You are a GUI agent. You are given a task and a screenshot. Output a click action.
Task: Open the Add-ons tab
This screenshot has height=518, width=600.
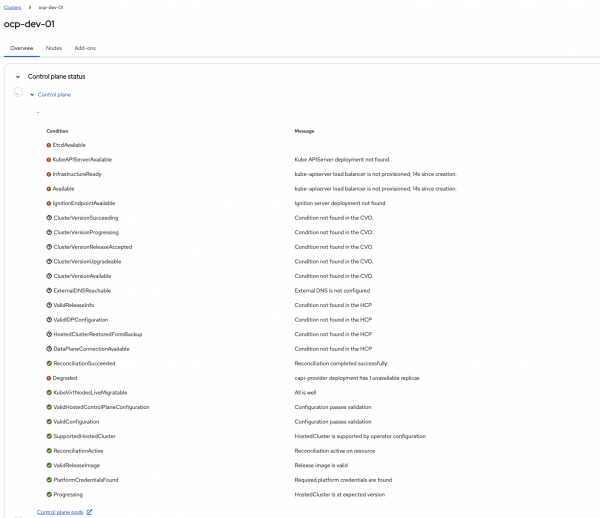coord(85,48)
